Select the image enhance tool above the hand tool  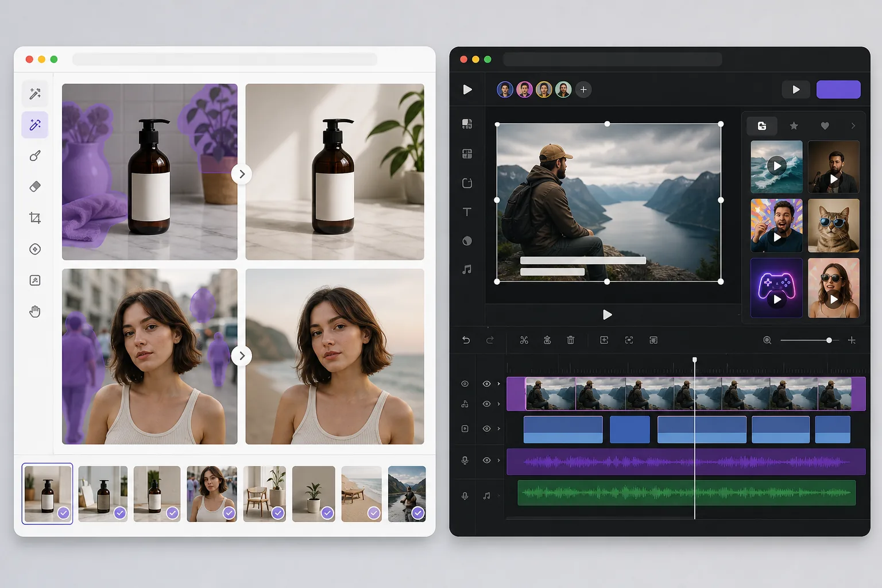click(35, 280)
